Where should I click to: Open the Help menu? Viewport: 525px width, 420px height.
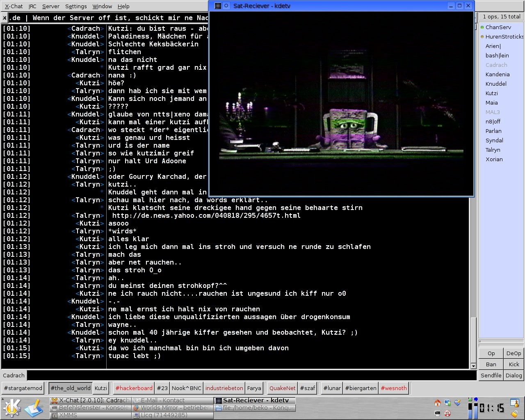123,6
